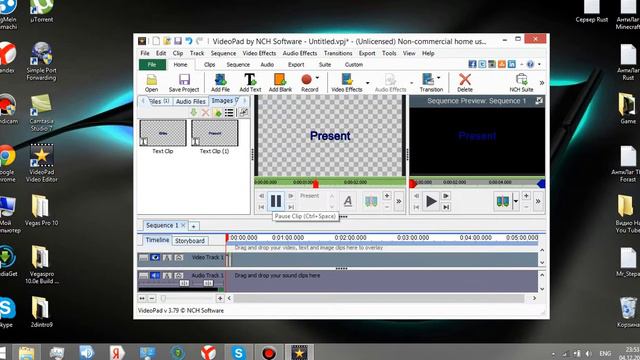Open Vegas Pro 10 desktop folder

[x=41, y=210]
